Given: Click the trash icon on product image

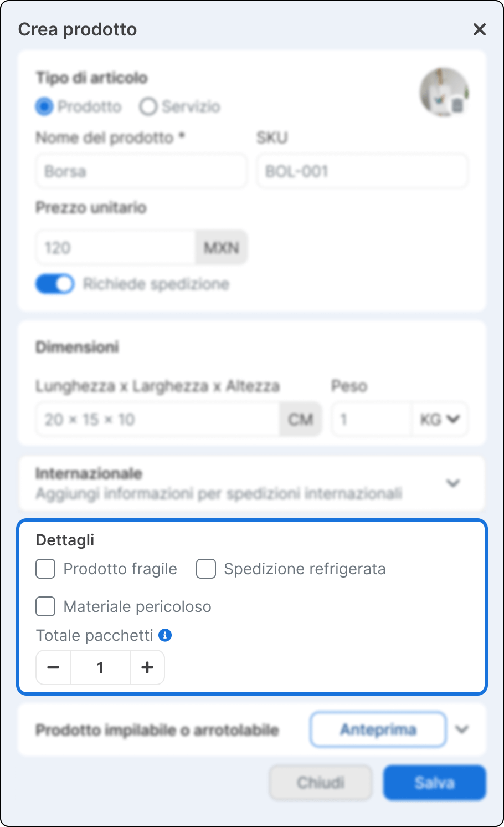Looking at the screenshot, I should click(457, 105).
